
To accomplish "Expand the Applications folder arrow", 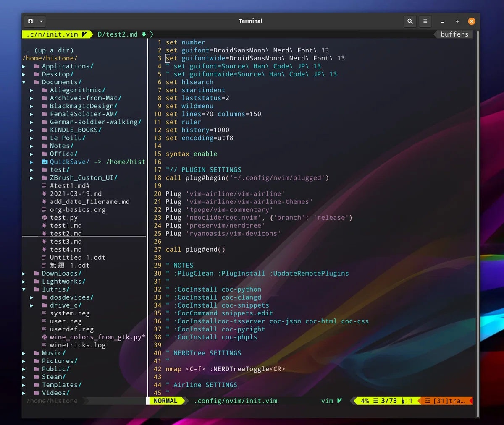I will pos(24,66).
